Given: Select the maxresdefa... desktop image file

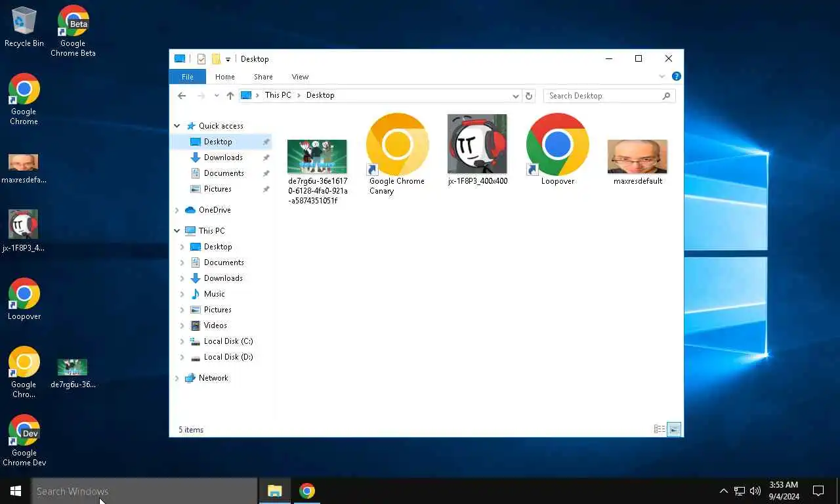Looking at the screenshot, I should [24, 169].
